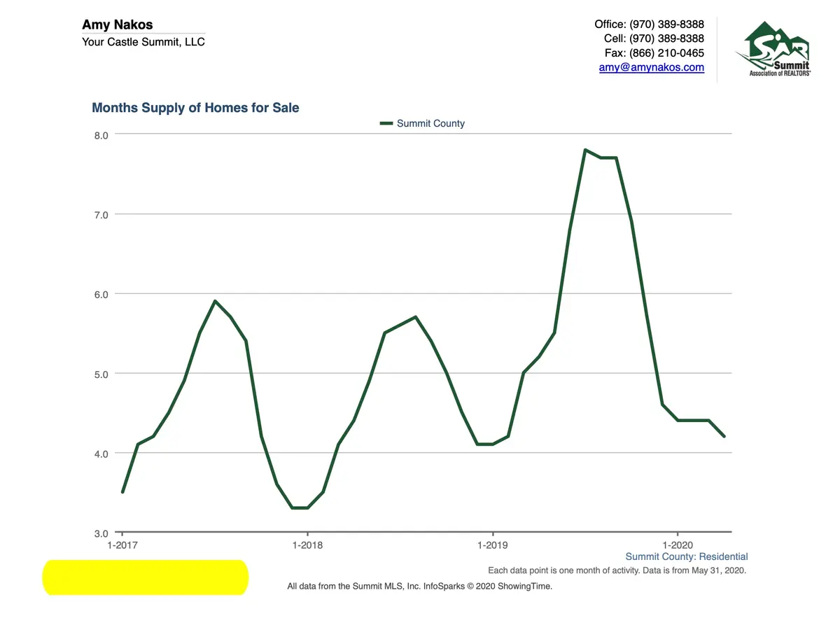Click the 'Each data point is one month' note
The image size is (840, 630).
pyautogui.click(x=617, y=570)
